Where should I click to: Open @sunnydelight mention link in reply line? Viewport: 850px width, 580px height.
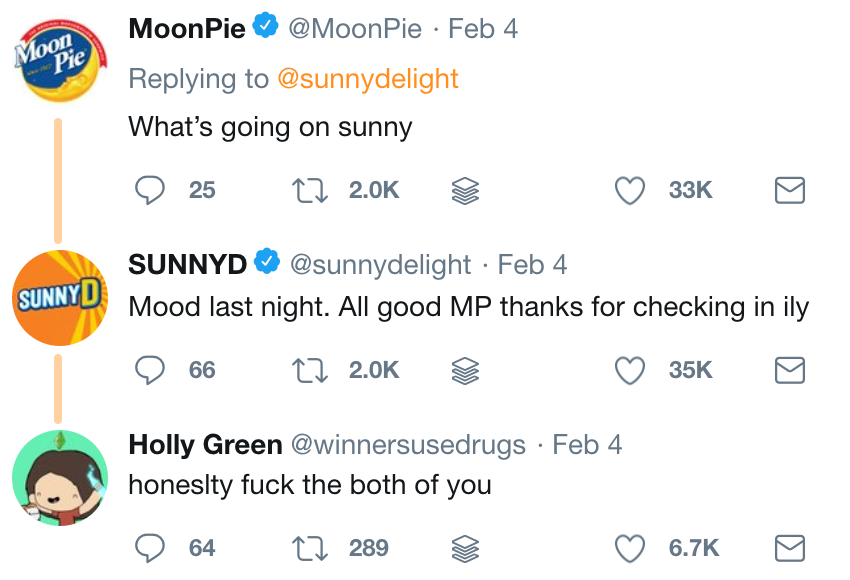(367, 79)
